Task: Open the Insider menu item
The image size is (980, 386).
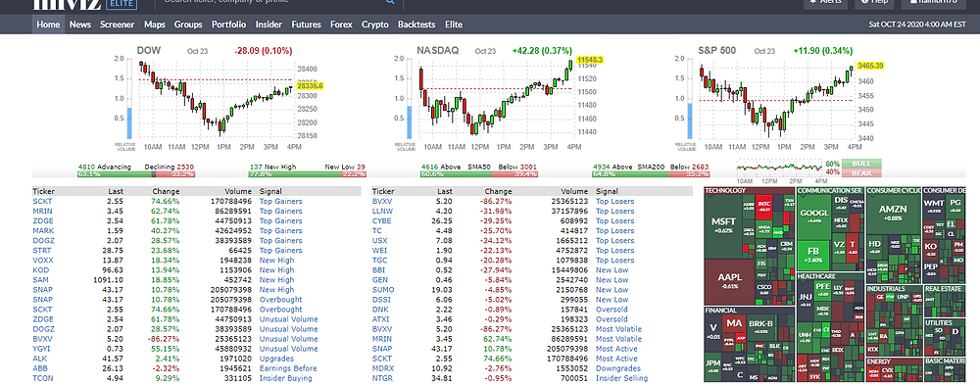Action: pyautogui.click(x=269, y=24)
